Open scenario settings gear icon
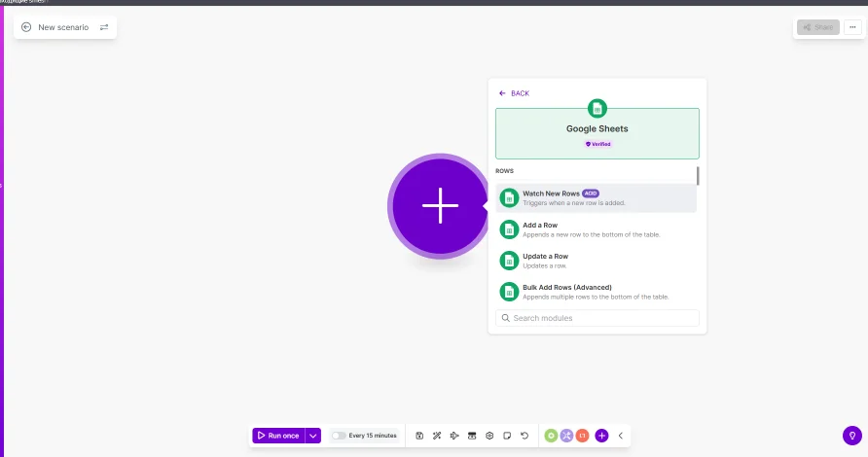This screenshot has height=457, width=868. pos(489,436)
